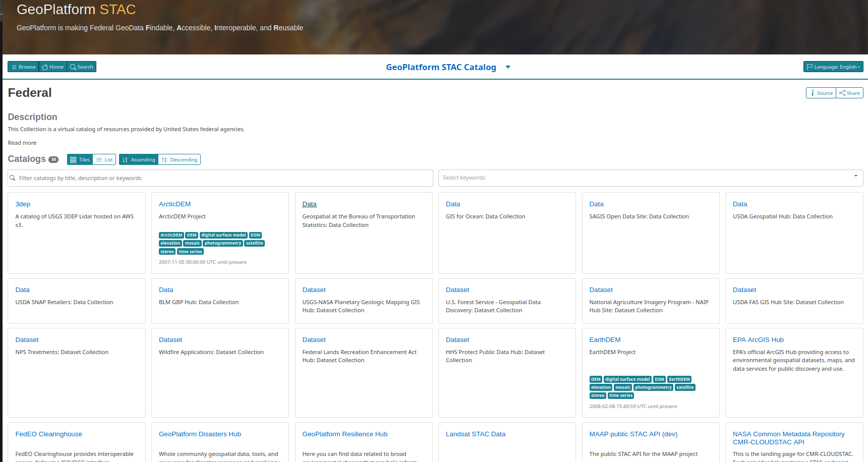This screenshot has height=462, width=868.
Task: Open Data link for SAGIS Open Data Site
Action: click(597, 204)
